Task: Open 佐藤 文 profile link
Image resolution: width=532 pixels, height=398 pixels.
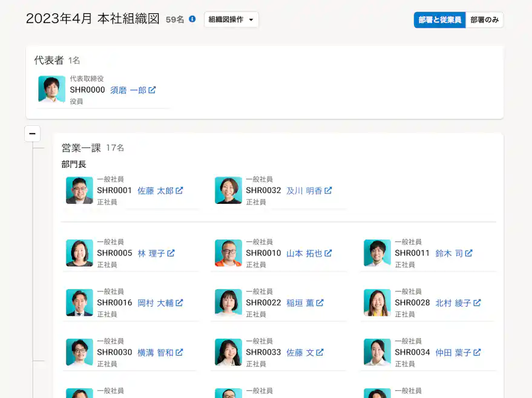Action: pos(300,353)
